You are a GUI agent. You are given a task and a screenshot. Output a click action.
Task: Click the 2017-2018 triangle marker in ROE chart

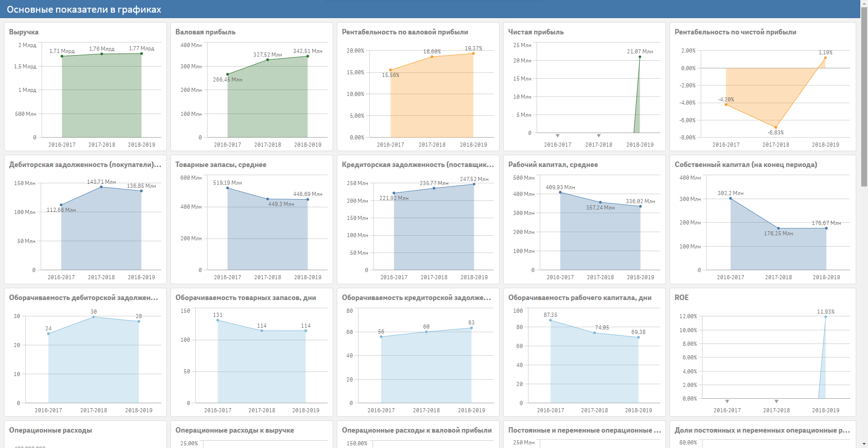pyautogui.click(x=776, y=401)
